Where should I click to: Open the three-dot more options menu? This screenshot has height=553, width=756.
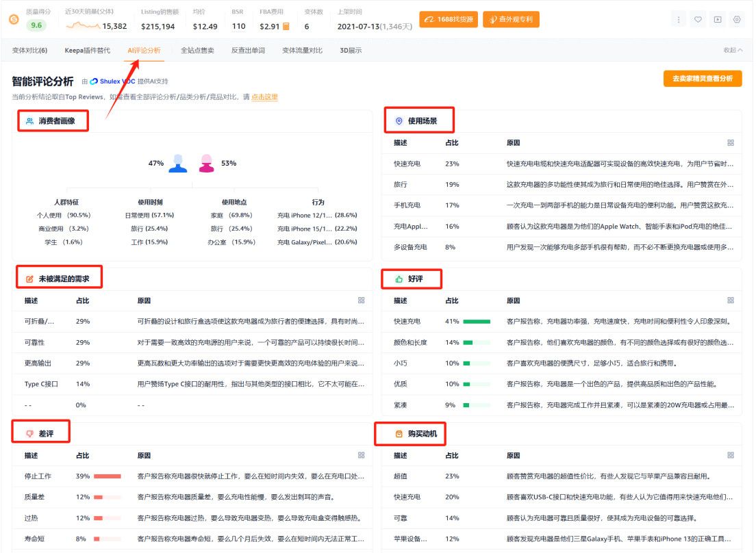(x=679, y=20)
